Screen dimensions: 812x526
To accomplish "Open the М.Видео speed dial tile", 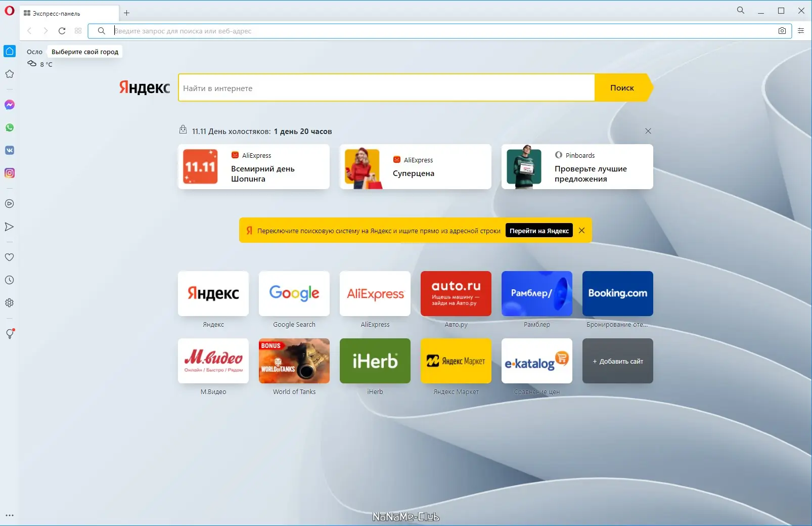I will (213, 361).
